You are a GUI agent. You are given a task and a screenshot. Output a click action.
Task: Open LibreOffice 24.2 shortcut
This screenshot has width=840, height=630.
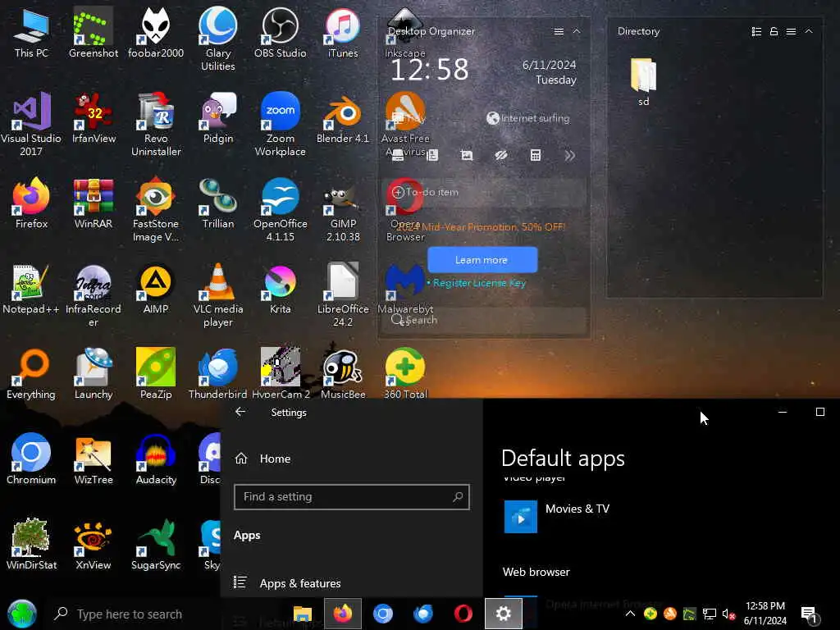(343, 294)
